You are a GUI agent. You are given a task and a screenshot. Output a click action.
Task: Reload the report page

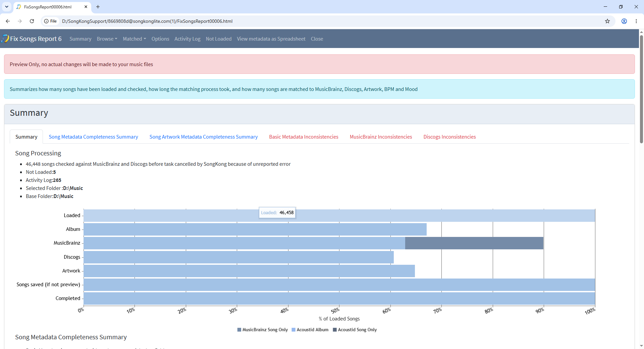coord(32,21)
